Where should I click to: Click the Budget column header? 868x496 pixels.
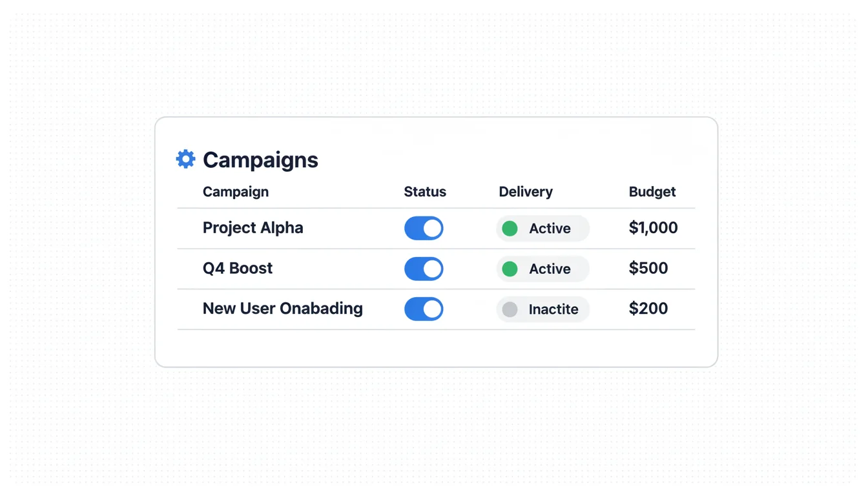(x=652, y=192)
